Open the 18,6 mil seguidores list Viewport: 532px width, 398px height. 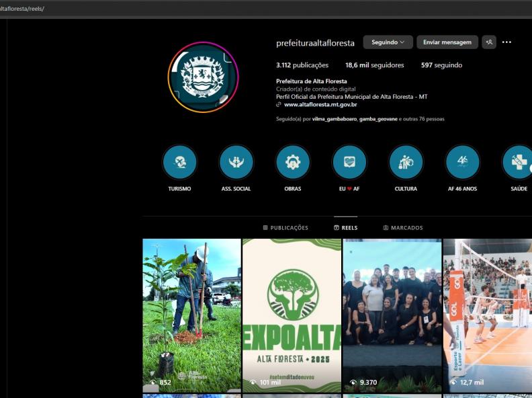coord(375,65)
